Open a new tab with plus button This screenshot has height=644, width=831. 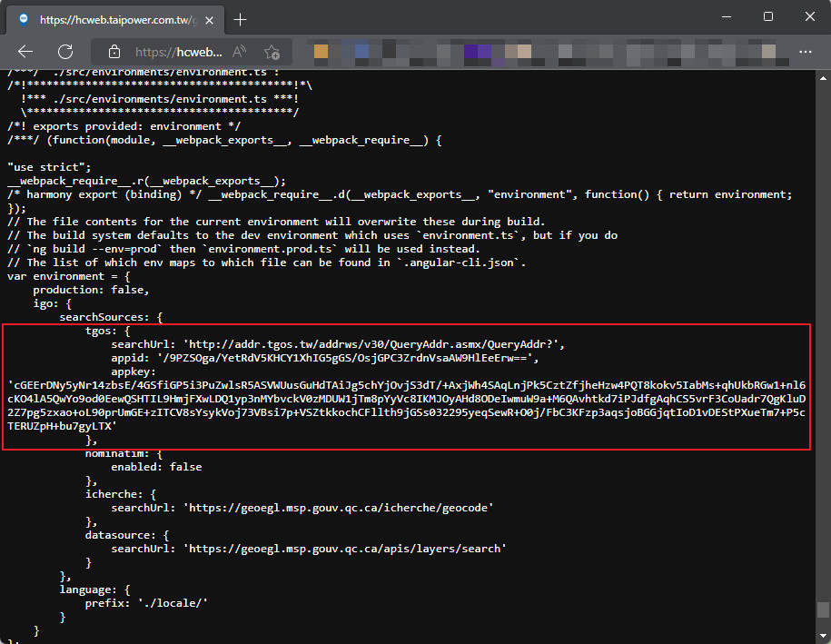[240, 20]
